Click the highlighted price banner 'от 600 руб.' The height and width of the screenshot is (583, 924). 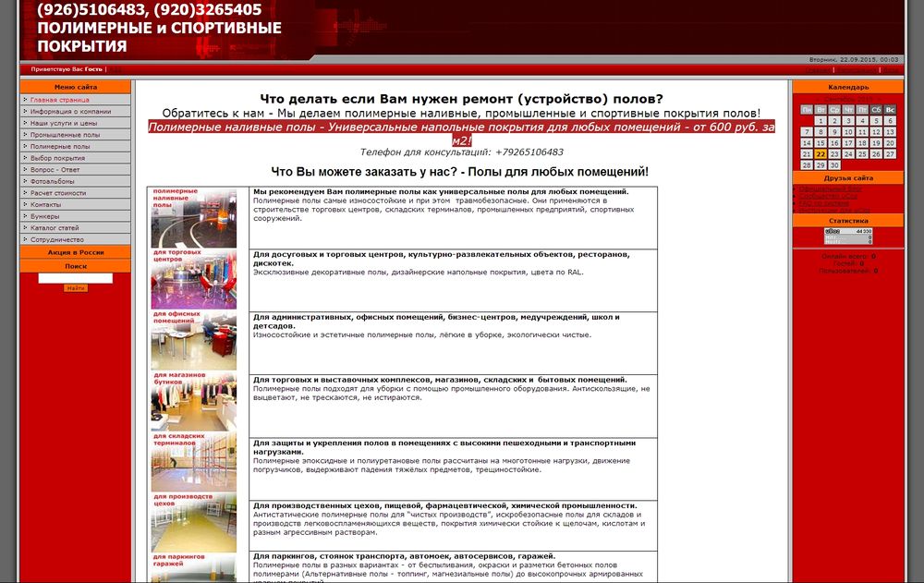[461, 134]
